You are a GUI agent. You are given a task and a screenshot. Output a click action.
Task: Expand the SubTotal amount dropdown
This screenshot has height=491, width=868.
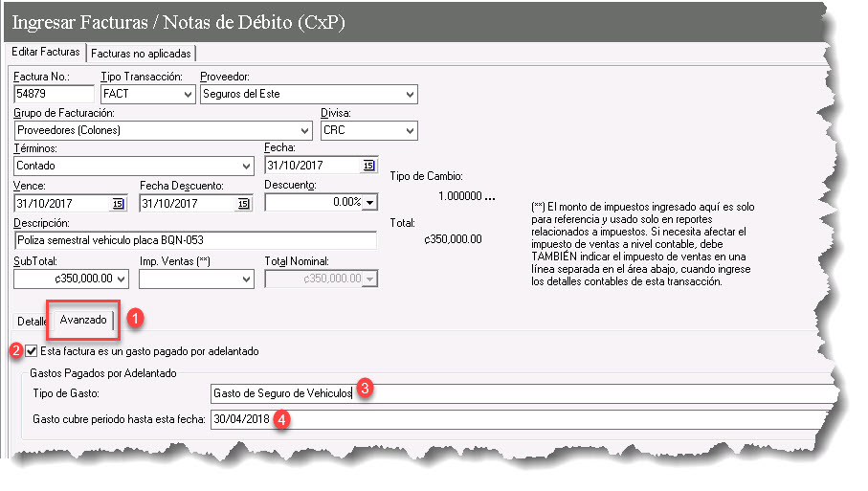[122, 279]
